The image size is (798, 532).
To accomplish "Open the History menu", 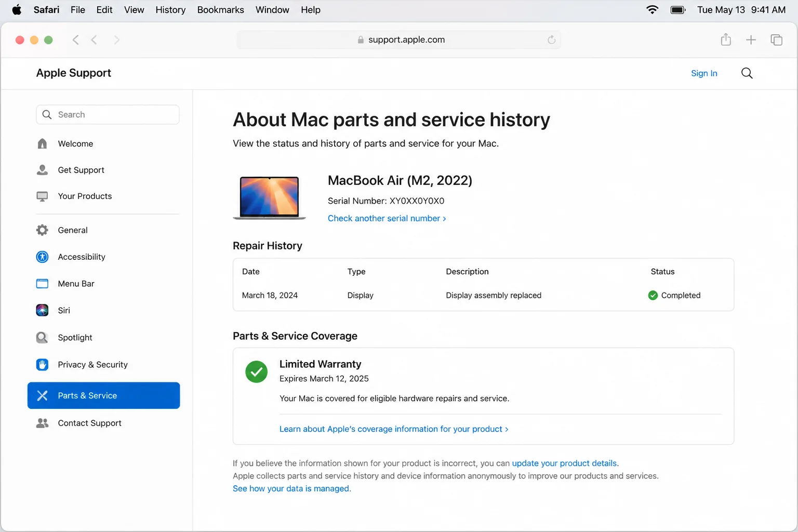I will (170, 10).
